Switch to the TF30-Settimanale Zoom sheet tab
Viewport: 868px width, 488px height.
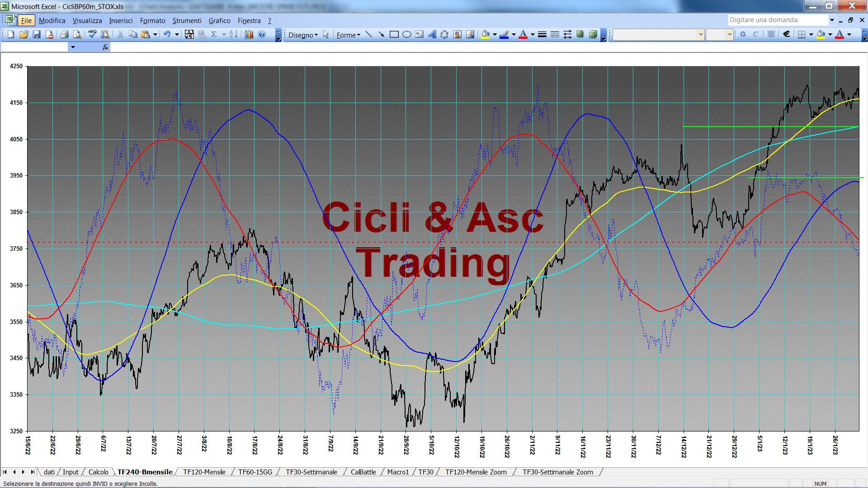point(557,472)
